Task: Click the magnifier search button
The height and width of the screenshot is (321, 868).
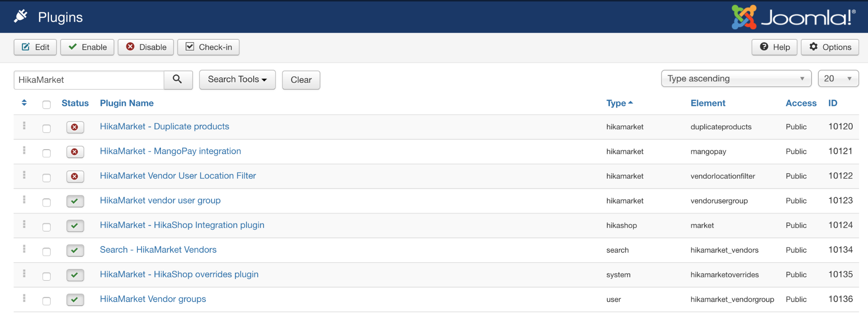Action: pos(178,80)
